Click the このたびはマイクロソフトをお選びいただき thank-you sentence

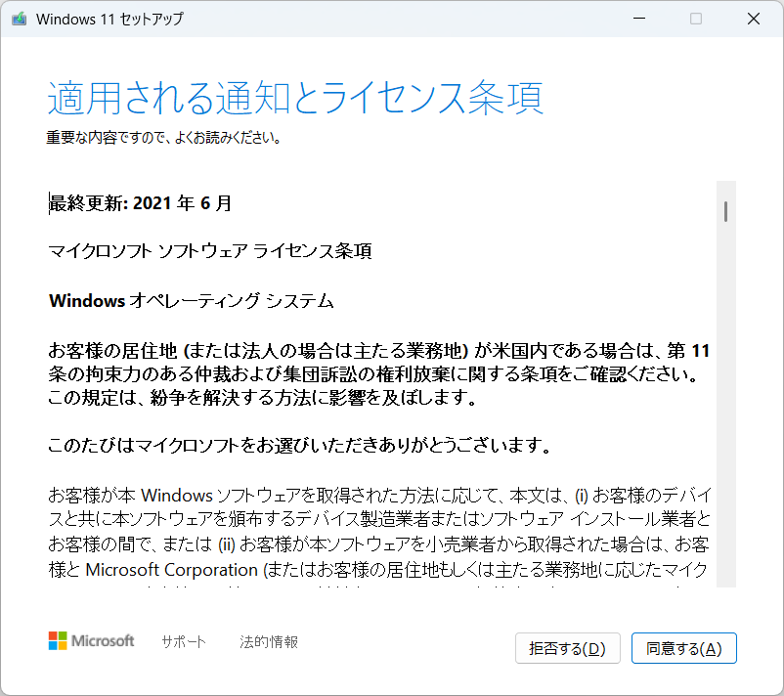tap(299, 445)
